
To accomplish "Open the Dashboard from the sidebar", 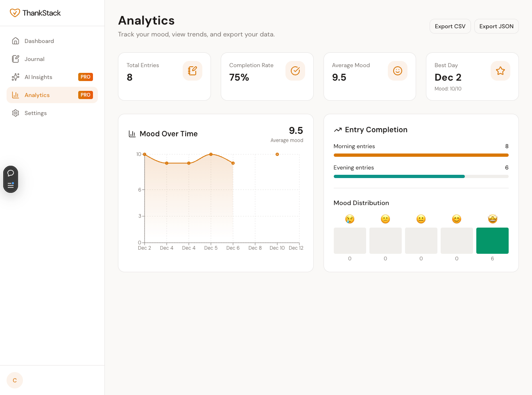I will click(39, 41).
